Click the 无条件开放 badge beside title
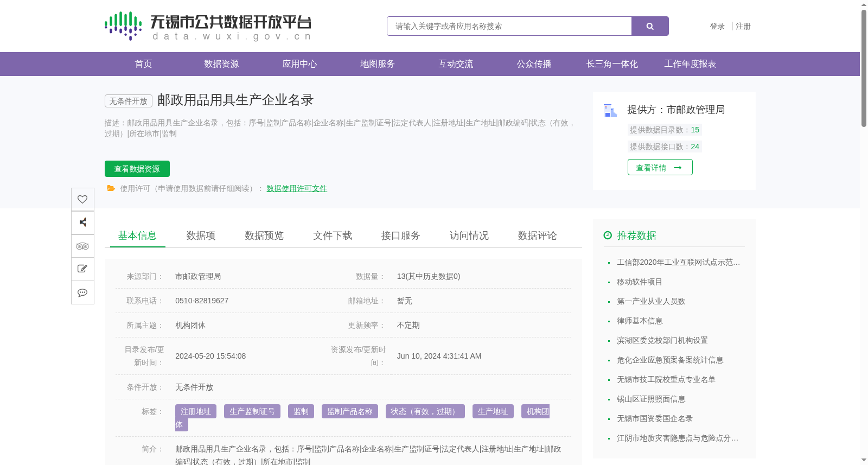The height and width of the screenshot is (465, 868). coord(129,101)
